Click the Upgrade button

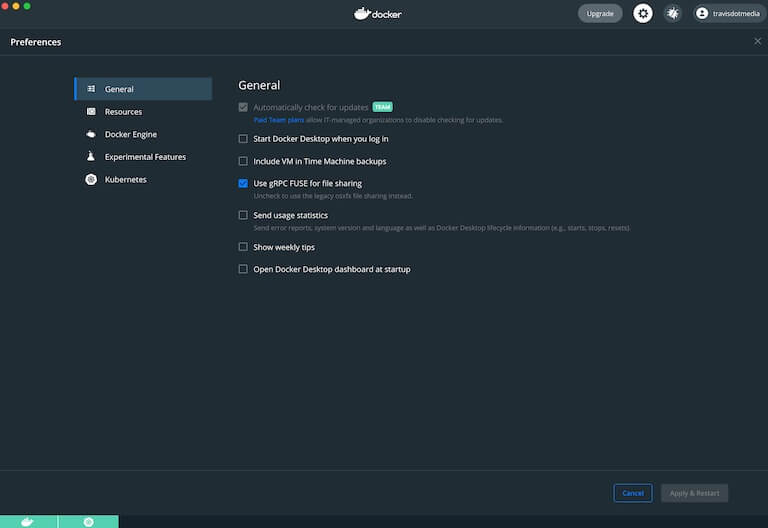point(600,13)
